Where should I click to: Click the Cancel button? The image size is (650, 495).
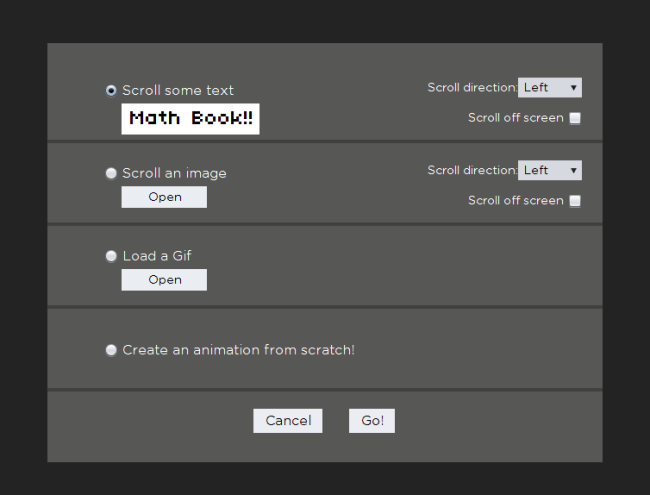[288, 421]
